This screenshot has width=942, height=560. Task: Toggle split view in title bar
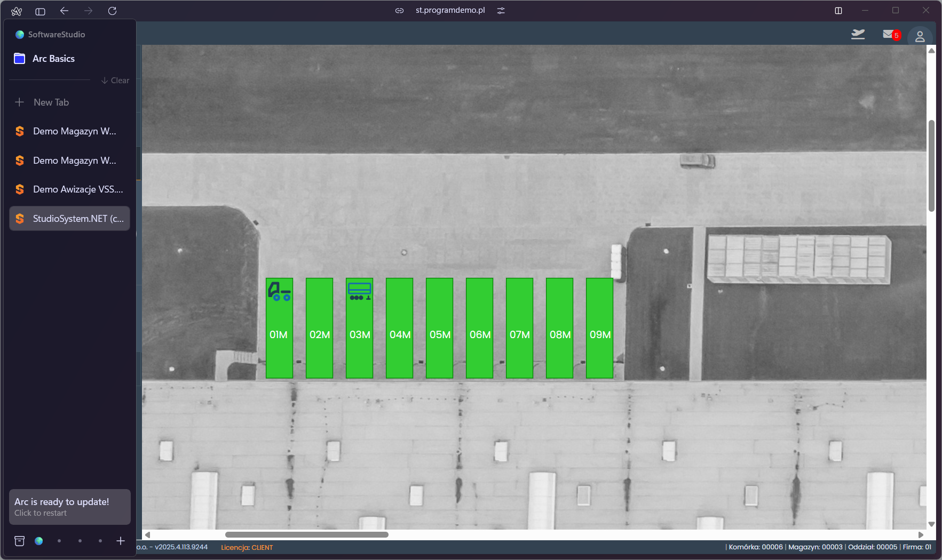click(838, 11)
